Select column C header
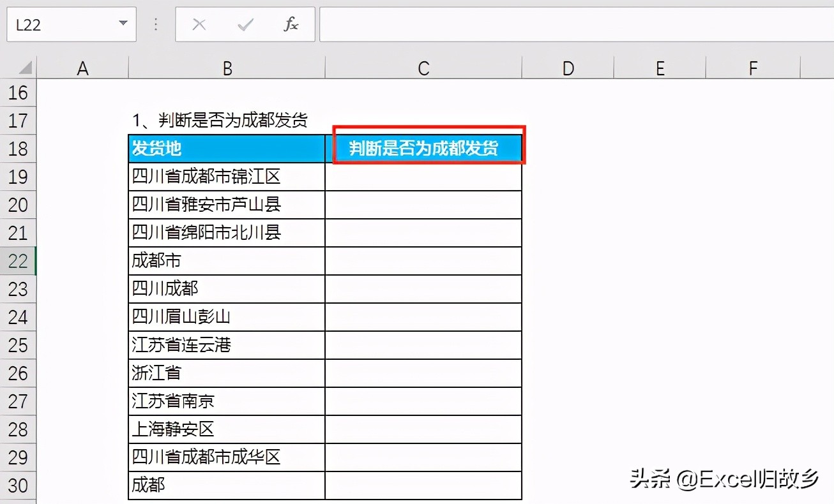Image resolution: width=834 pixels, height=504 pixels. (x=423, y=68)
